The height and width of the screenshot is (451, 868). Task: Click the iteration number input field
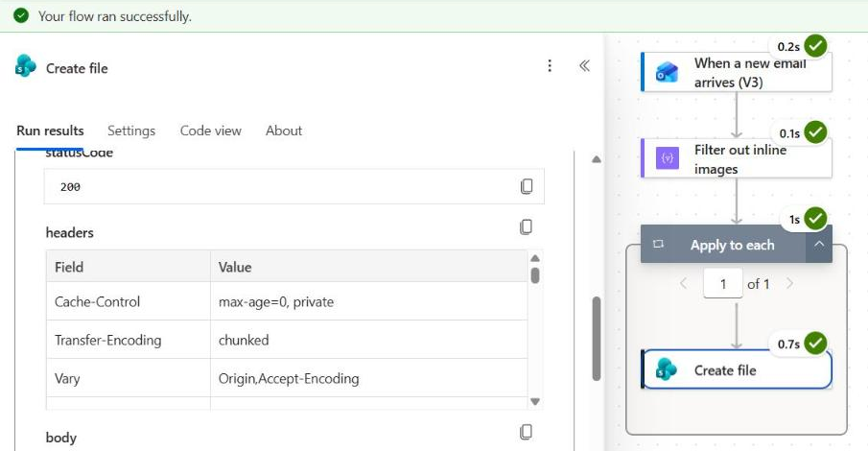[723, 284]
